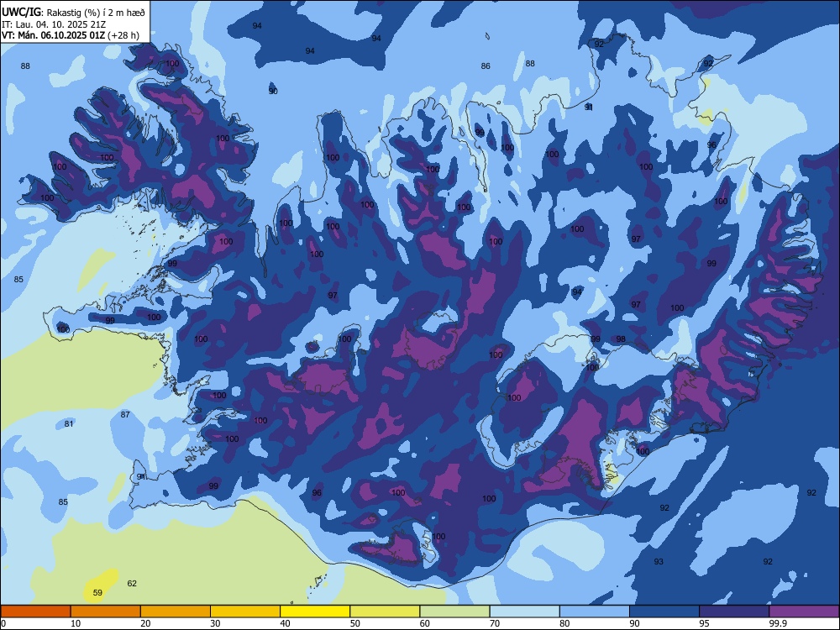Click the '50' legend scale label
This screenshot has height=630, width=840.
coord(355,623)
